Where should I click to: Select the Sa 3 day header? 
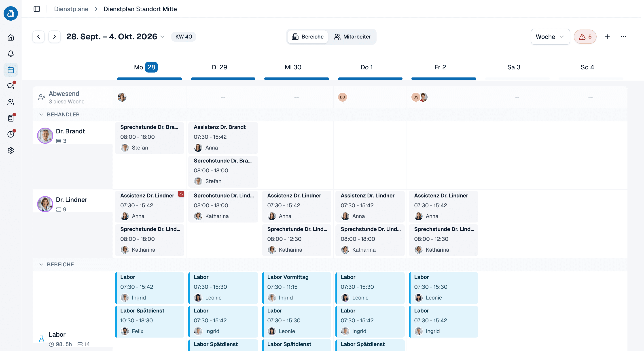pyautogui.click(x=513, y=67)
